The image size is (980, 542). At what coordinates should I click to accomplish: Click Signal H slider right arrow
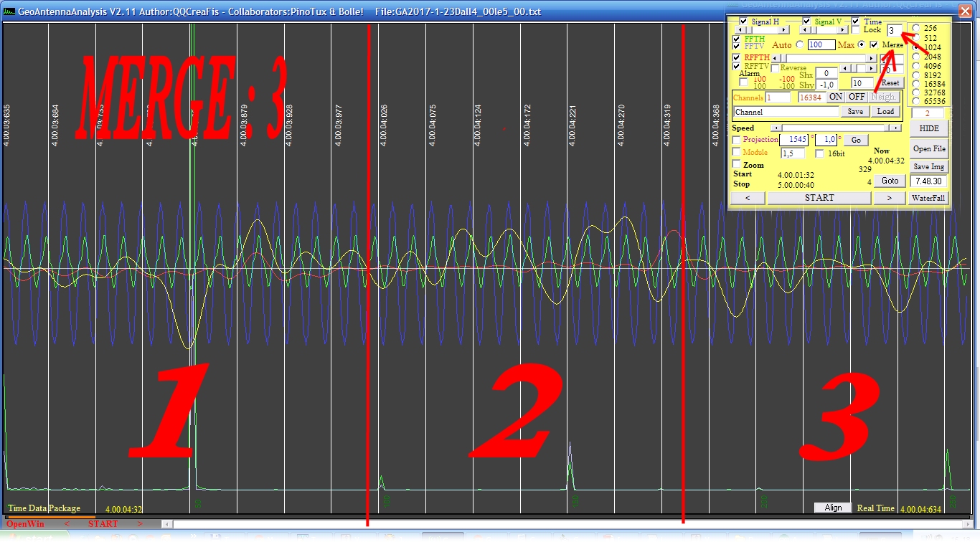coord(783,30)
